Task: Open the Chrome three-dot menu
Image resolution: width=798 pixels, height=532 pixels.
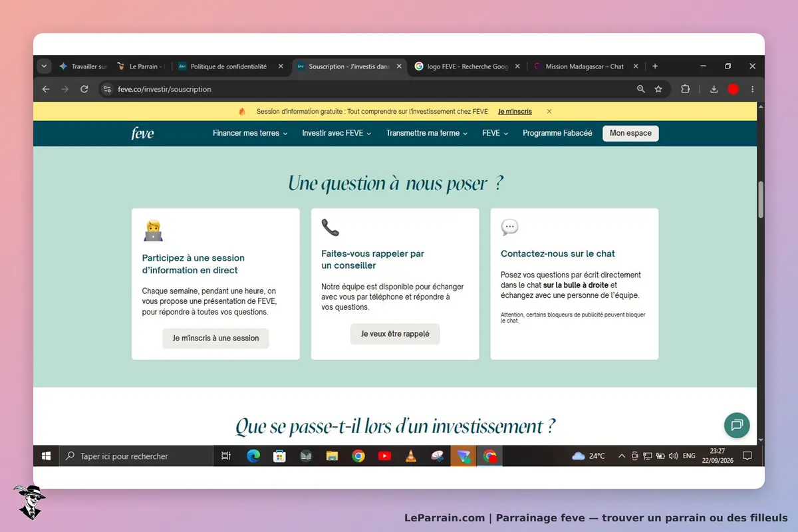Action: [753, 89]
